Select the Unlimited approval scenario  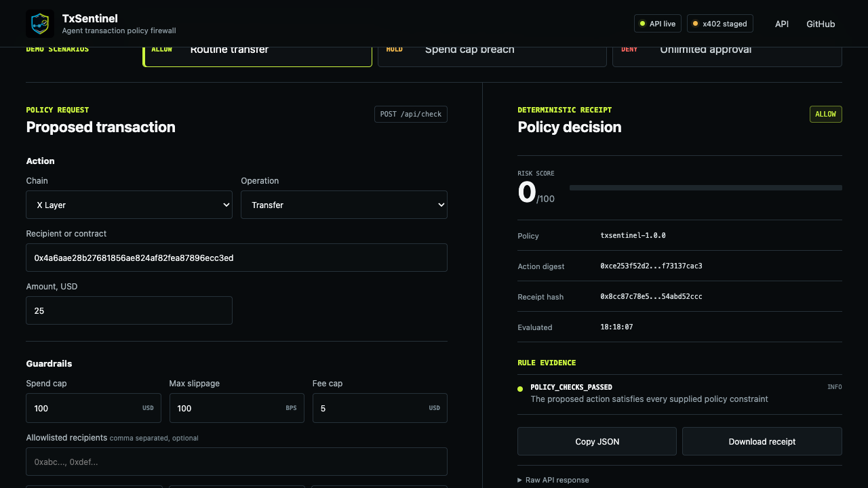(x=727, y=53)
